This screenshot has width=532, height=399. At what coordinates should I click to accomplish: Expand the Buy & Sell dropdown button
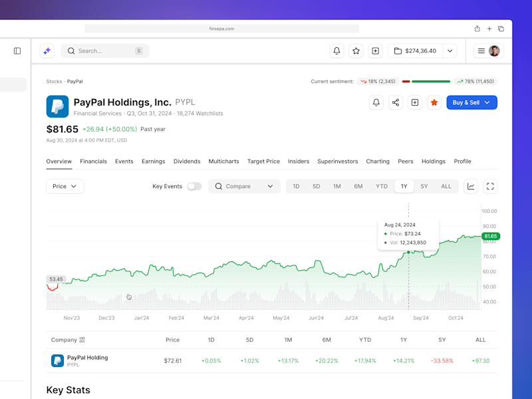coord(471,102)
